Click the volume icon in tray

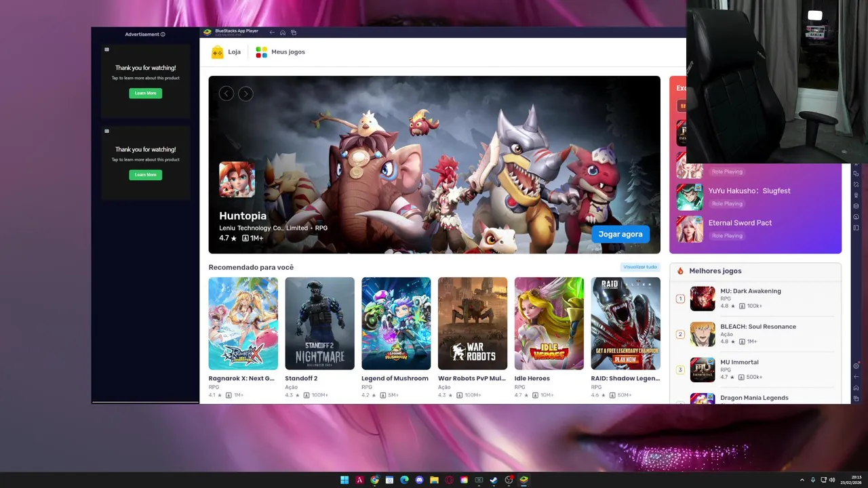coord(832,480)
